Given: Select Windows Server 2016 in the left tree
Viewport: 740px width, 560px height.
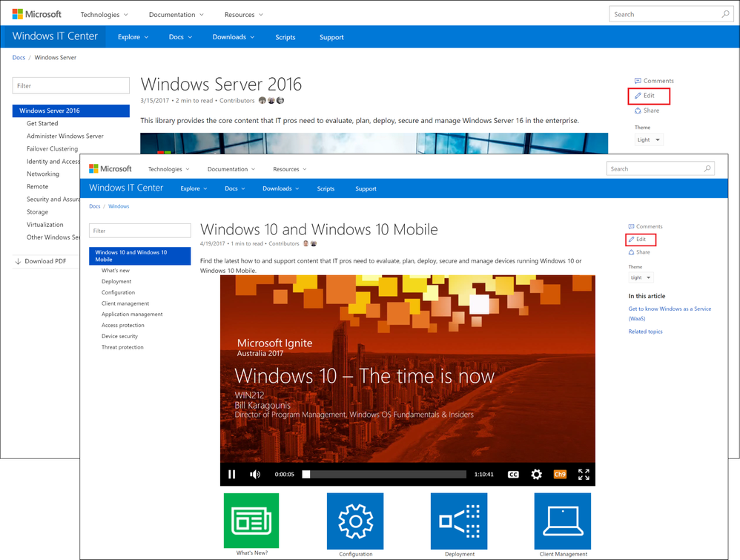Looking at the screenshot, I should [x=70, y=111].
